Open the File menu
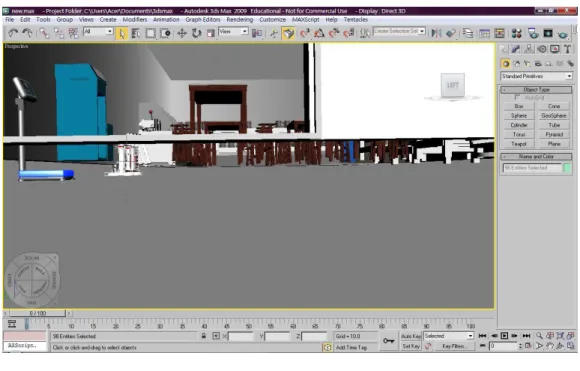 click(x=10, y=20)
